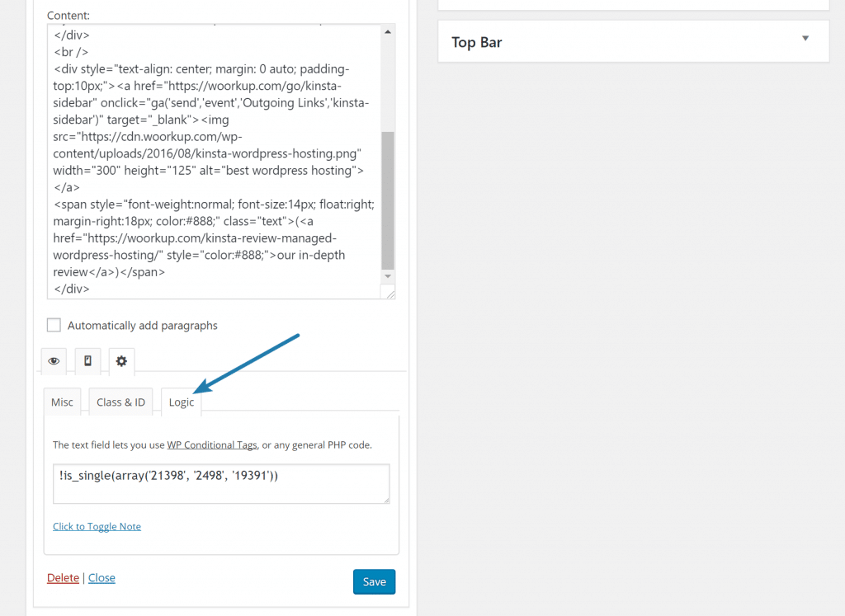Click to Toggle Note
The image size is (845, 616).
[97, 526]
